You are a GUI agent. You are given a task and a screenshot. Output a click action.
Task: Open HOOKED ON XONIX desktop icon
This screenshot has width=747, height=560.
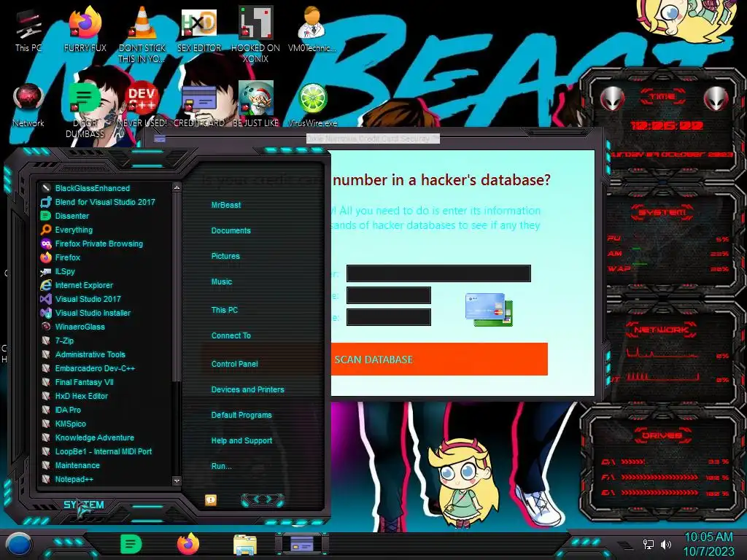click(x=255, y=34)
